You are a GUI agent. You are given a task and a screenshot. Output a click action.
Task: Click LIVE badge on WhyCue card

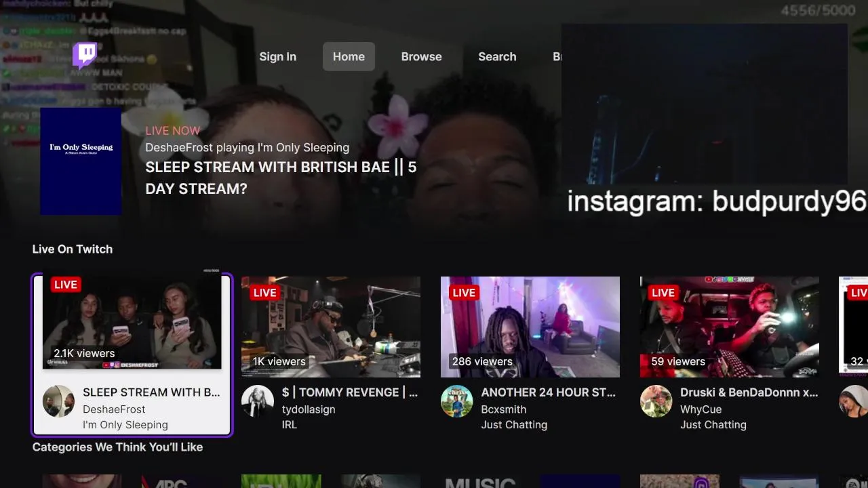tap(663, 293)
